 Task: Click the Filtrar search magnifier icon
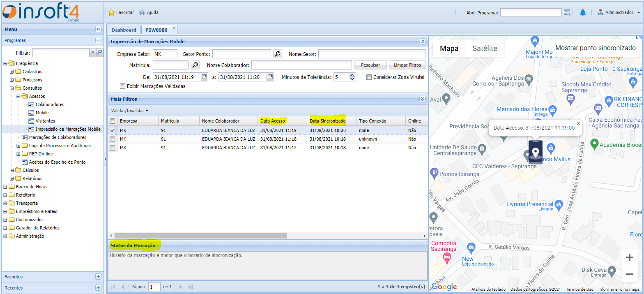(99, 52)
